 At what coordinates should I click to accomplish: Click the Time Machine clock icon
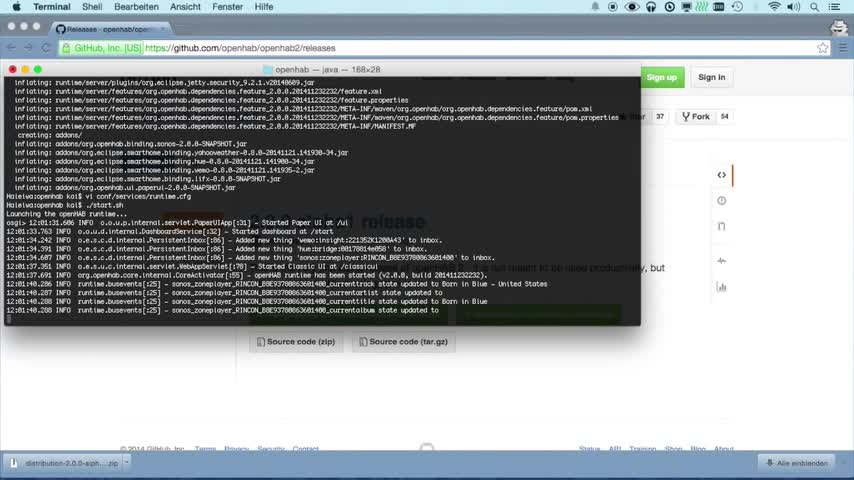pos(737,7)
